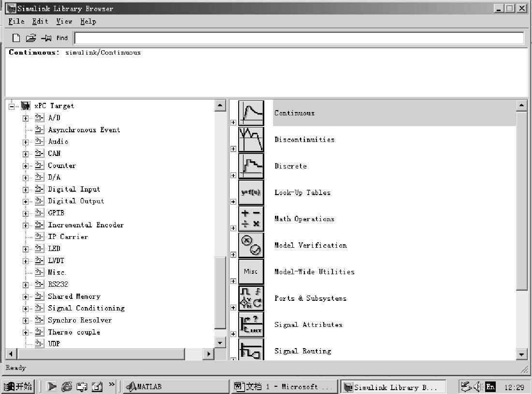This screenshot has height=394, width=532.
Task: Expand the CAN tree node
Action: point(26,154)
